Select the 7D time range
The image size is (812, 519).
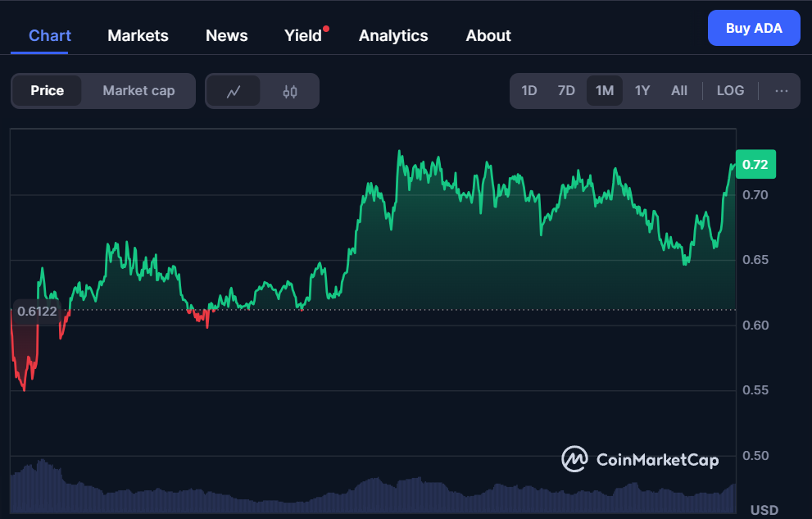(x=566, y=91)
